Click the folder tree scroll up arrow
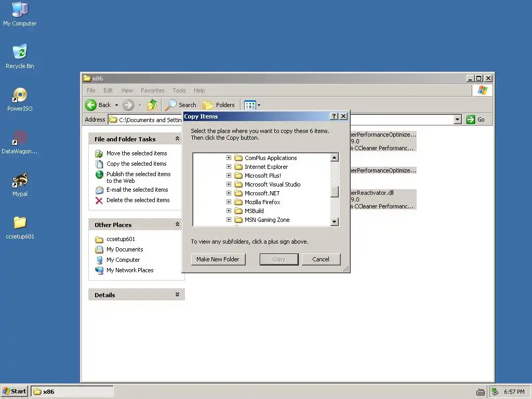Image resolution: width=532 pixels, height=399 pixels. coord(335,157)
